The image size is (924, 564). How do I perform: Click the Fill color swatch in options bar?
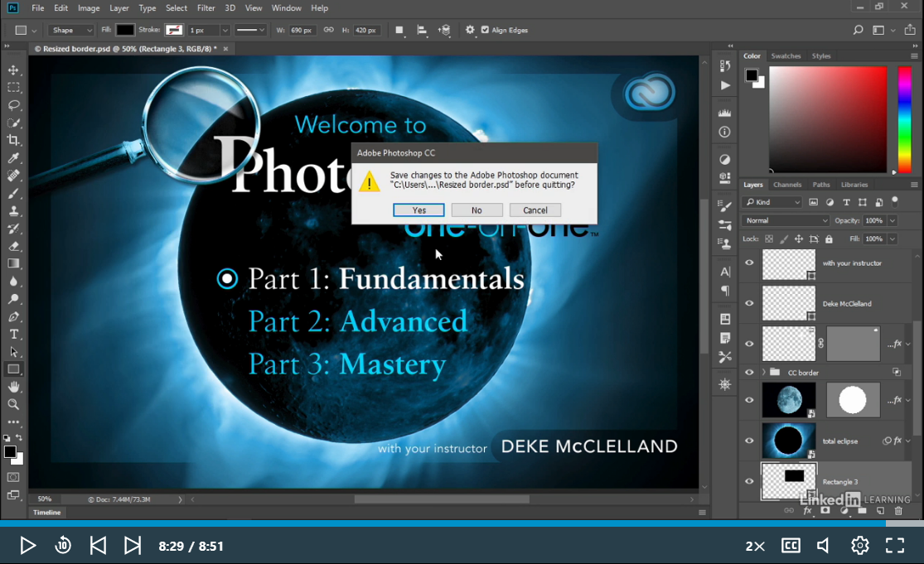tap(125, 30)
